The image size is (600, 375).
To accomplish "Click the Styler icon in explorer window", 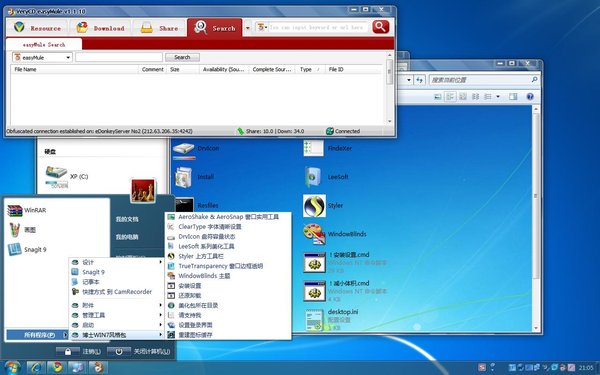I will (315, 206).
